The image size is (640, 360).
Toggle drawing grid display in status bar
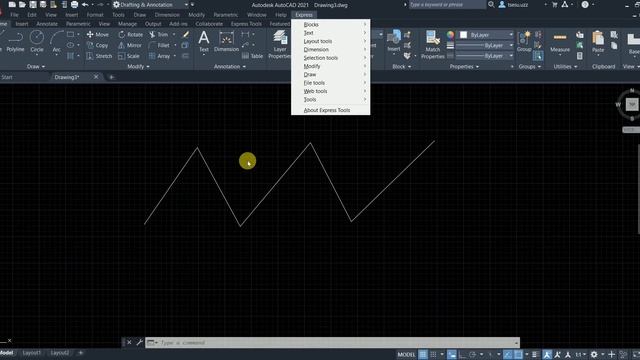423,354
